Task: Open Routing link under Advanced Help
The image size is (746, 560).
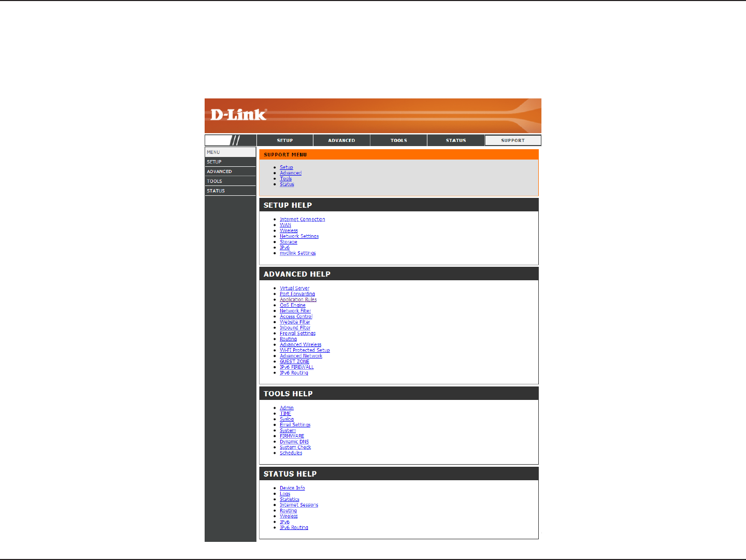Action: (289, 340)
